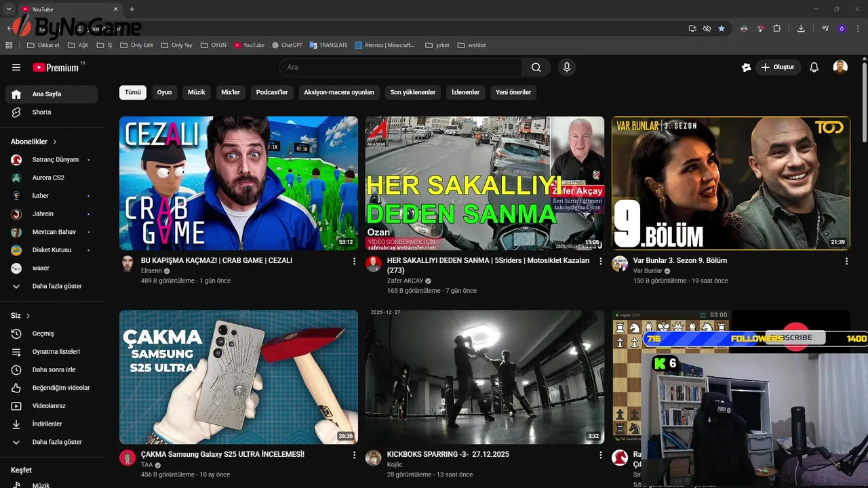The height and width of the screenshot is (488, 868).
Task: Open the ChatGPT bookmark
Action: [x=287, y=45]
